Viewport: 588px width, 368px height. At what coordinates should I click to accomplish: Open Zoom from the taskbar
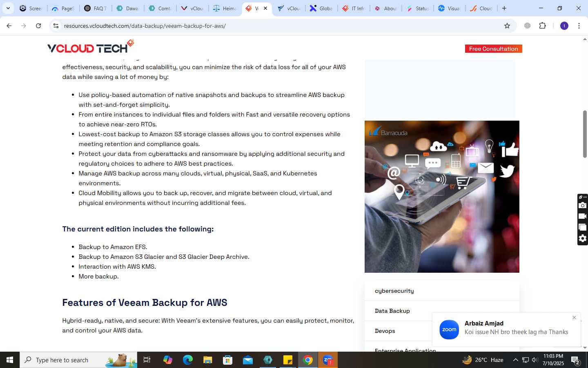(x=328, y=360)
